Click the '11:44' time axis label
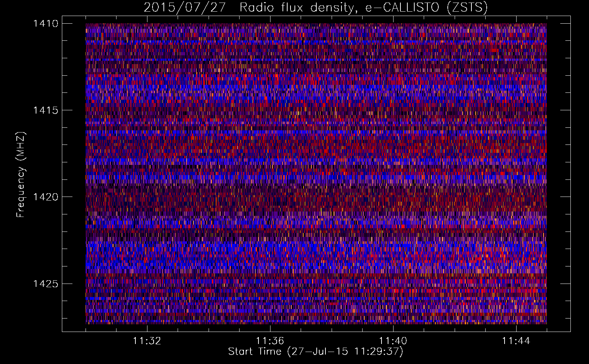Viewport: 589px width, 364px height. coord(516,341)
